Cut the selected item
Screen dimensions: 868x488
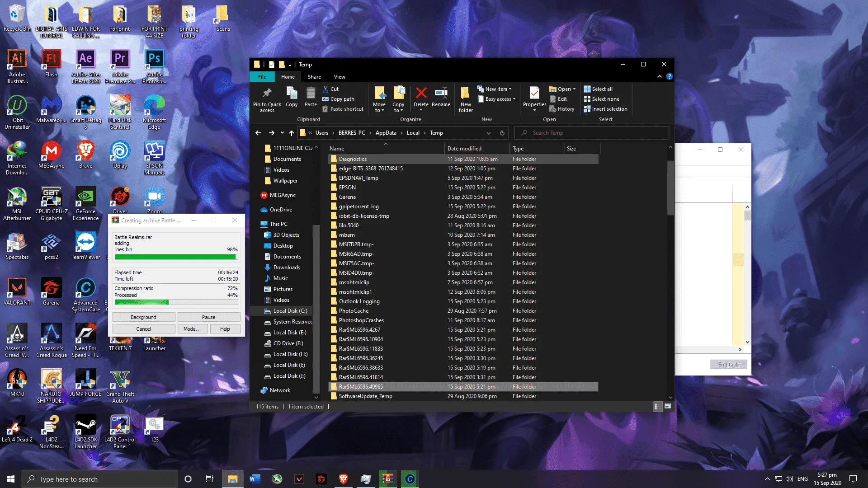click(330, 89)
